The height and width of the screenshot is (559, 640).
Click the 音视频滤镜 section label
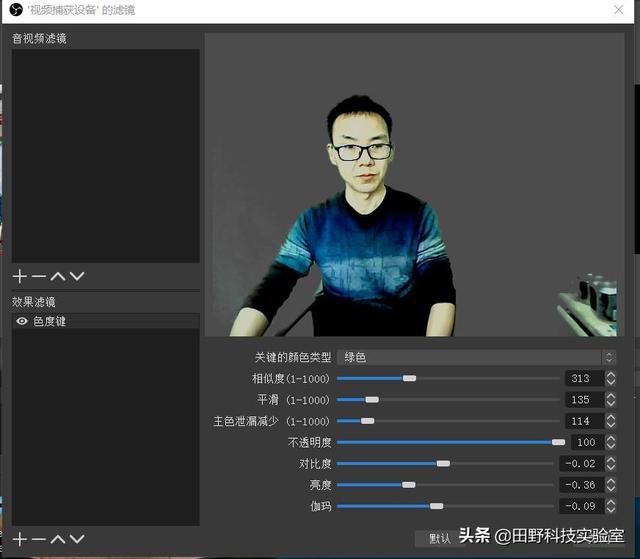pos(39,38)
